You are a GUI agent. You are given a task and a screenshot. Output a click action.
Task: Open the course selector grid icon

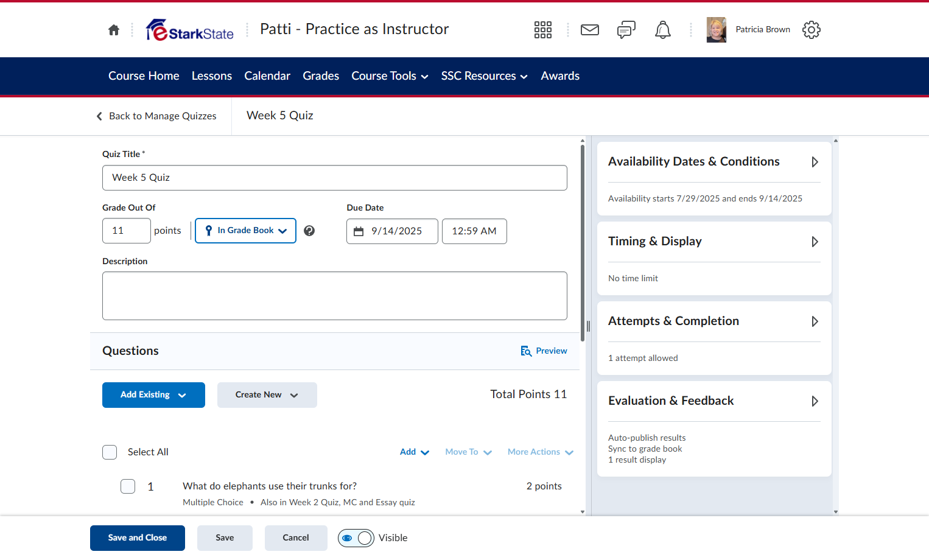coord(543,30)
